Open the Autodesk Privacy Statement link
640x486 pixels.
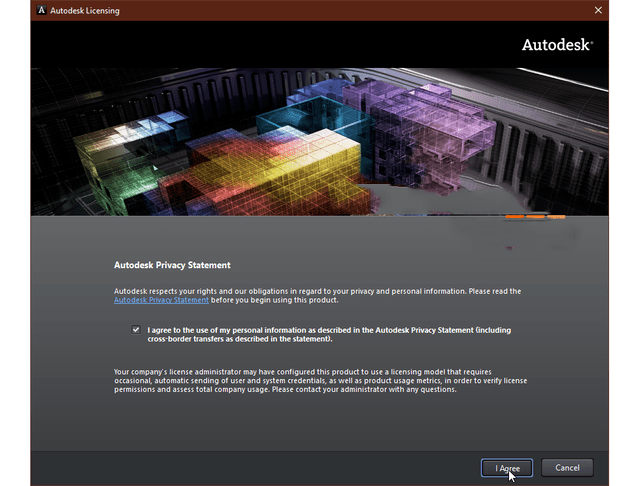click(161, 300)
